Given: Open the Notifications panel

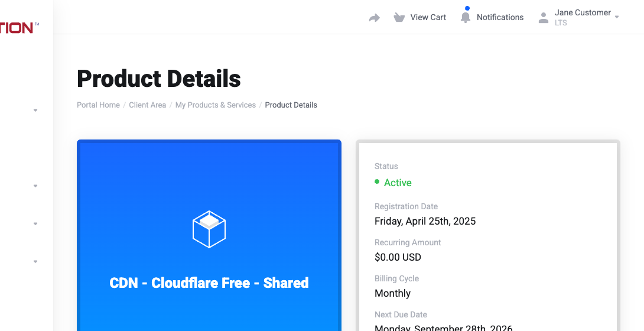Looking at the screenshot, I should click(x=500, y=17).
